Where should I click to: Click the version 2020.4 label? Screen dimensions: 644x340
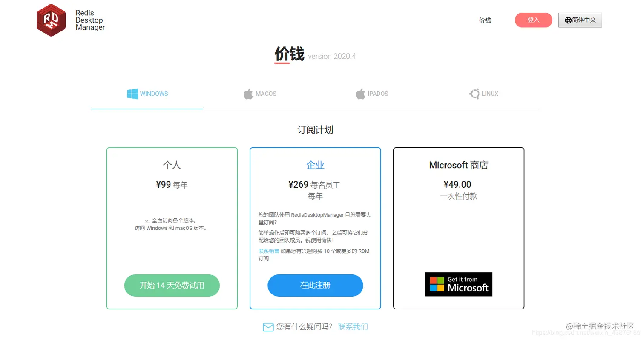click(x=332, y=56)
